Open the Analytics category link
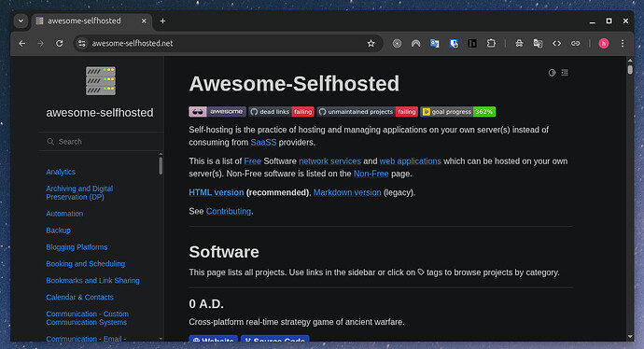 [61, 172]
